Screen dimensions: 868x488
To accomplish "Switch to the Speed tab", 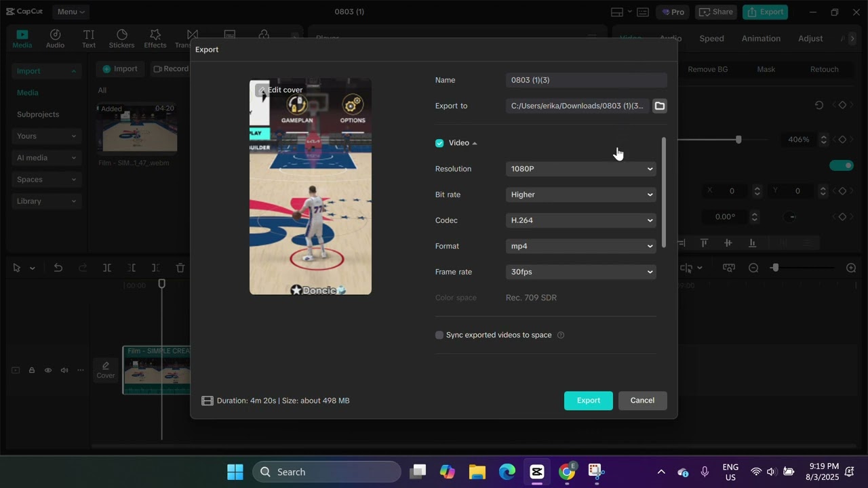I will [x=711, y=39].
